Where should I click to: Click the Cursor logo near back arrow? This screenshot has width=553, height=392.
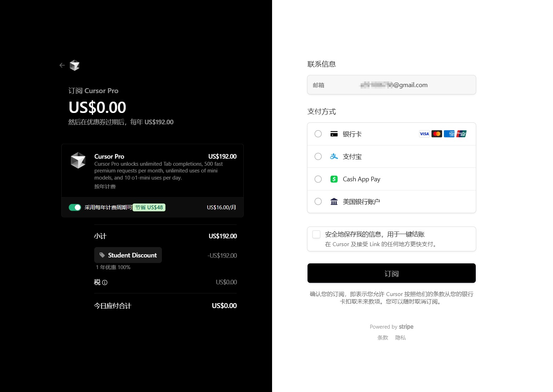(x=74, y=65)
